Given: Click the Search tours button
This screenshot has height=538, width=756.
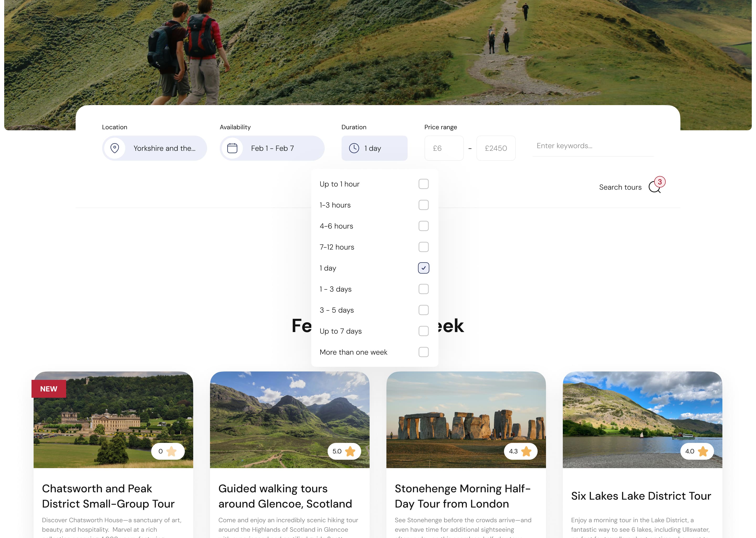Looking at the screenshot, I should pos(620,187).
